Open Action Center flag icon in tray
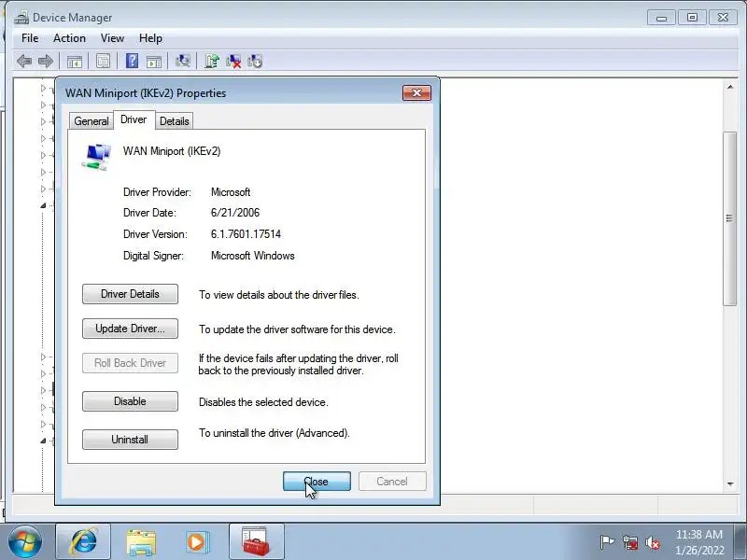Screen dimensions: 747x560 (x=607, y=542)
